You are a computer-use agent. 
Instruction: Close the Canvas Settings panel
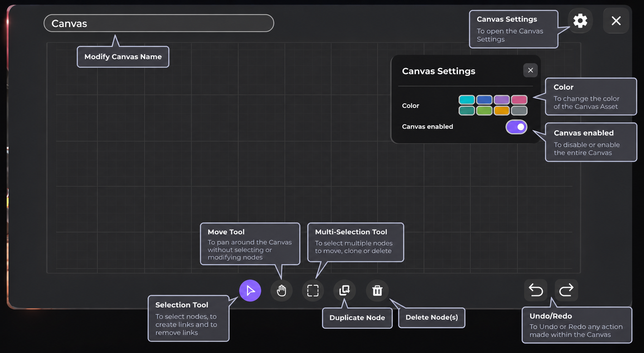tap(530, 70)
